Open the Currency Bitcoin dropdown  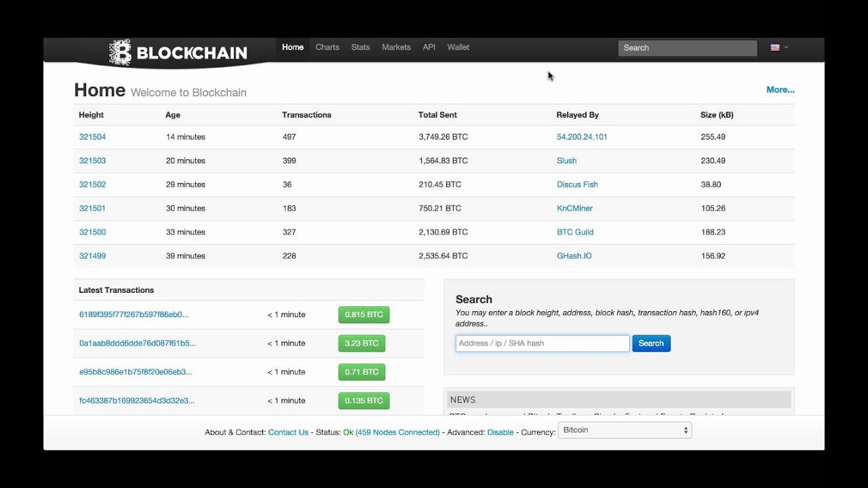coord(625,430)
